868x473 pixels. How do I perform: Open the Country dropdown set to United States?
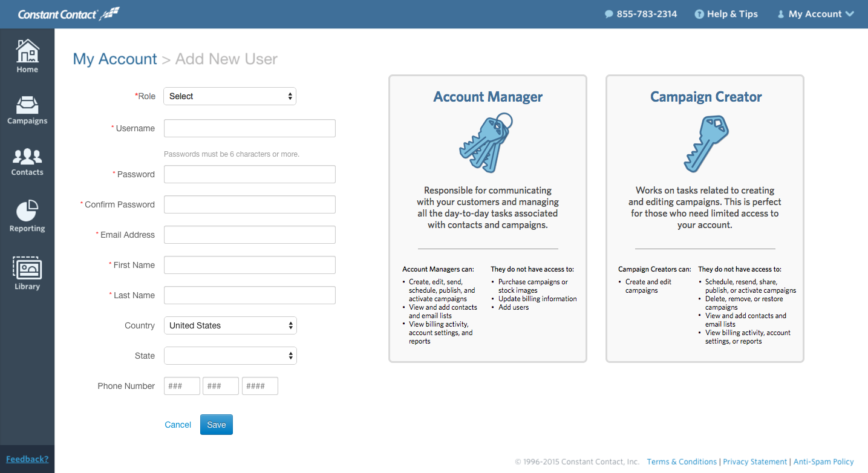tap(230, 325)
